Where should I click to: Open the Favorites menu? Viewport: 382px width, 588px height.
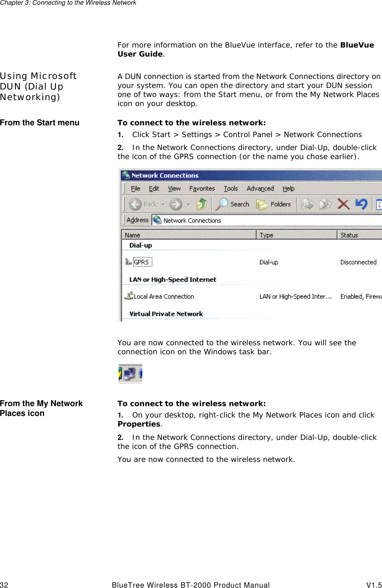pos(202,189)
